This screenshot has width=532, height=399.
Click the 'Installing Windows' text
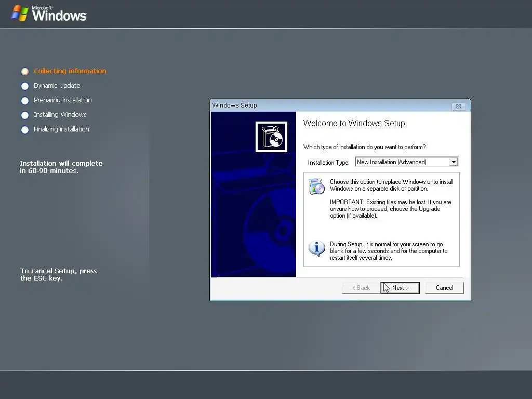point(60,115)
